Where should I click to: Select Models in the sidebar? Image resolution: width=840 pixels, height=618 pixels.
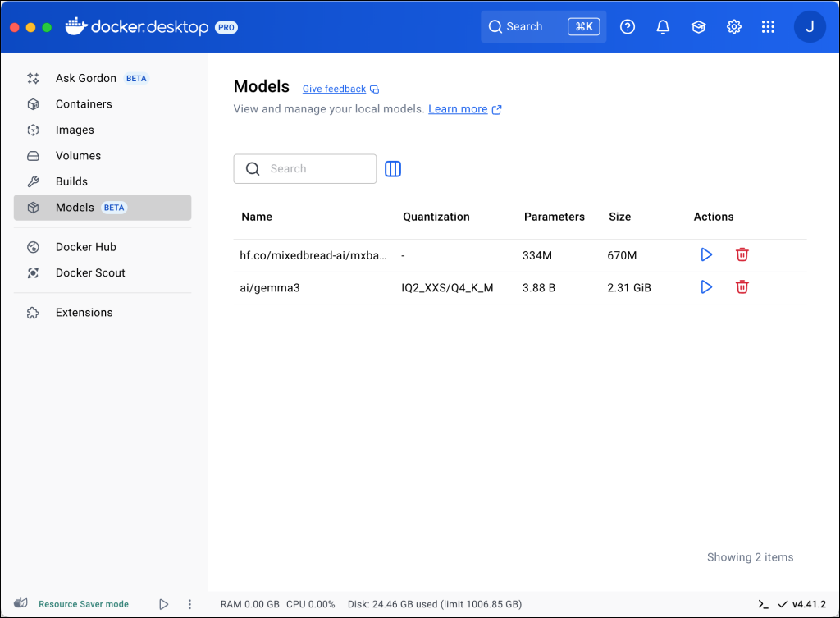point(103,208)
